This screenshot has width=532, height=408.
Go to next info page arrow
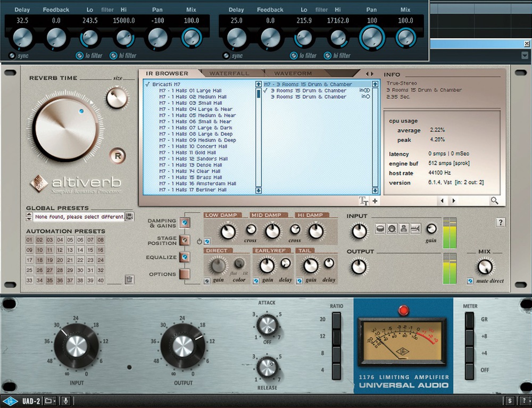coord(454,201)
